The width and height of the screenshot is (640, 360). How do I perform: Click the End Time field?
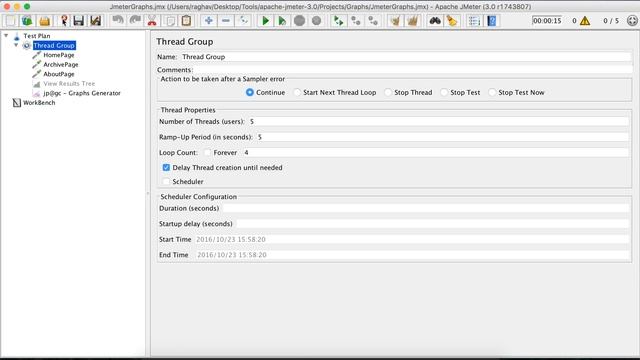pos(411,255)
